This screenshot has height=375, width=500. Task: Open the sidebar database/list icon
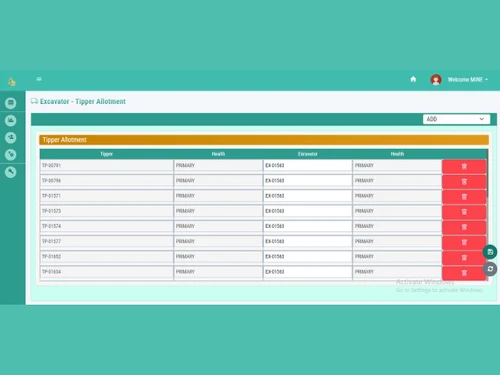(x=11, y=103)
